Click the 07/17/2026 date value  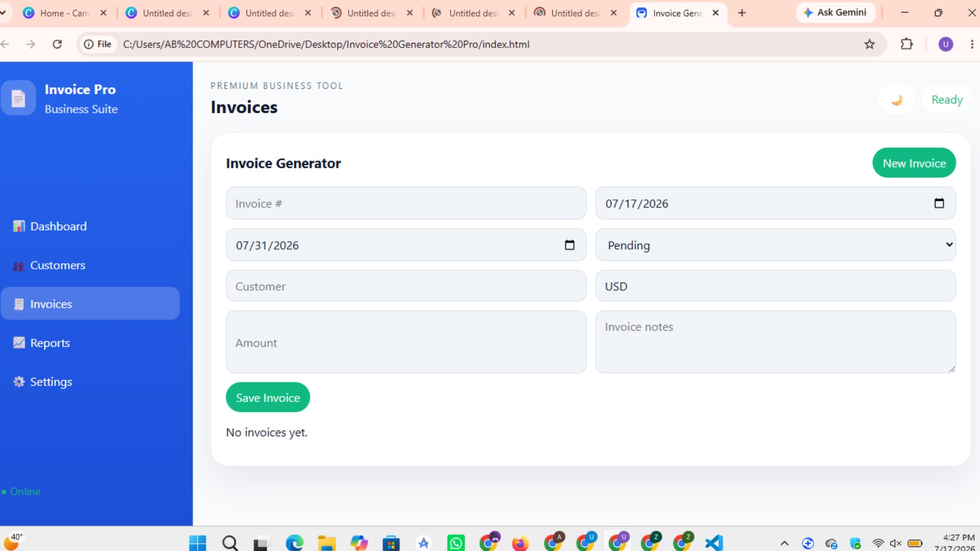pyautogui.click(x=636, y=204)
